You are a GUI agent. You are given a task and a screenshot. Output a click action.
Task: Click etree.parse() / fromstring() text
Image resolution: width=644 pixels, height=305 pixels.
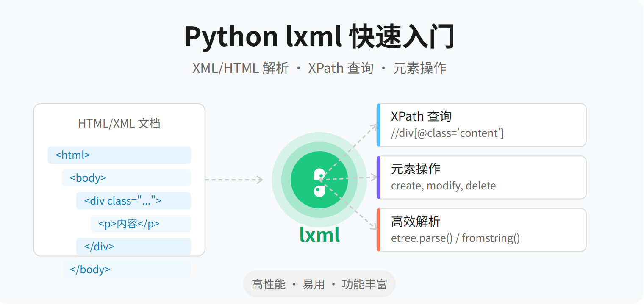455,238
